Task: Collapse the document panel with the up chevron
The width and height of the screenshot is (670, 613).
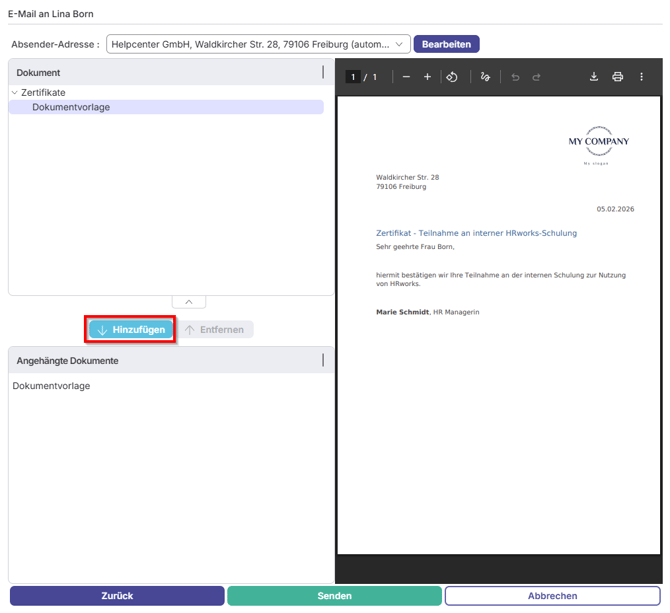Action: [x=189, y=302]
